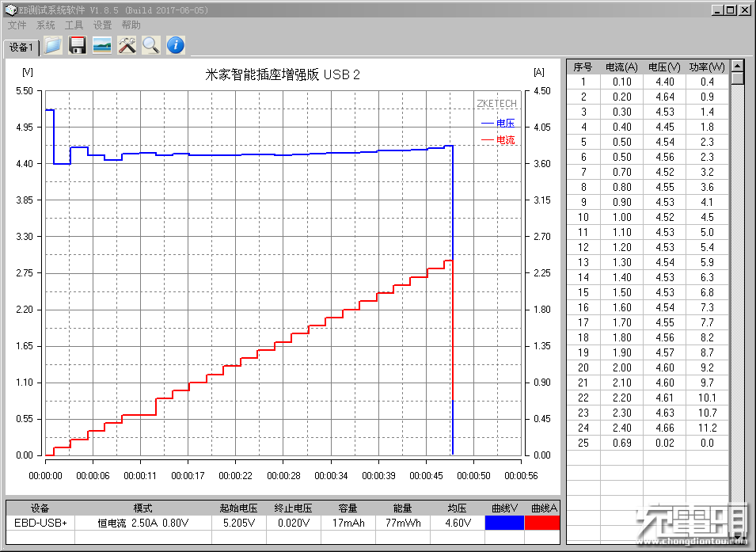This screenshot has width=756, height=552.
Task: Select row 22 with power 10.1
Action: pyautogui.click(x=648, y=398)
